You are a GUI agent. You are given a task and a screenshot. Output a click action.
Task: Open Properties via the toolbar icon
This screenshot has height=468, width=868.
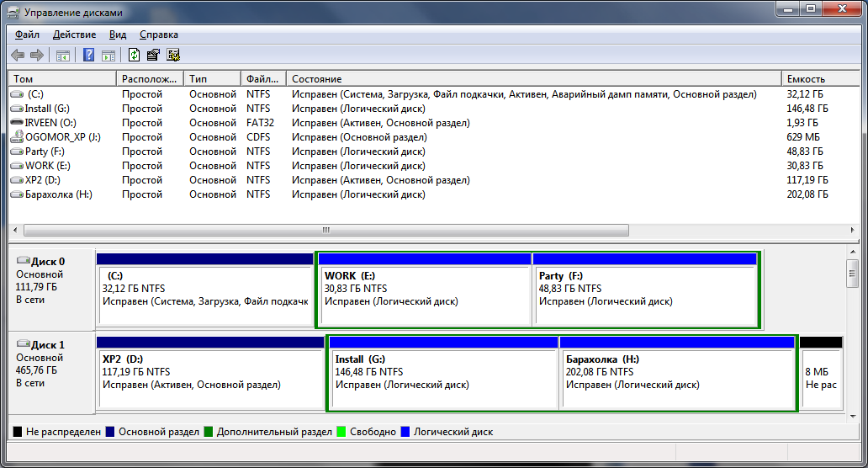pos(153,56)
